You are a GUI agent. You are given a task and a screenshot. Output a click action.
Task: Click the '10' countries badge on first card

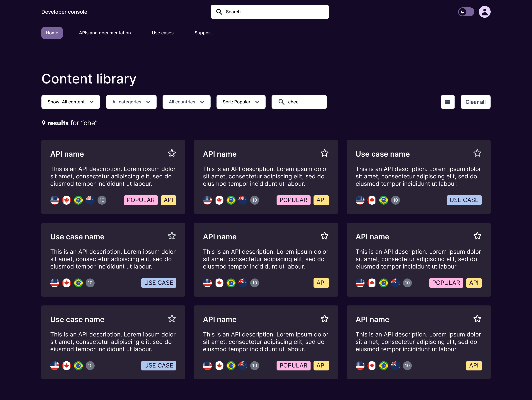tap(102, 200)
